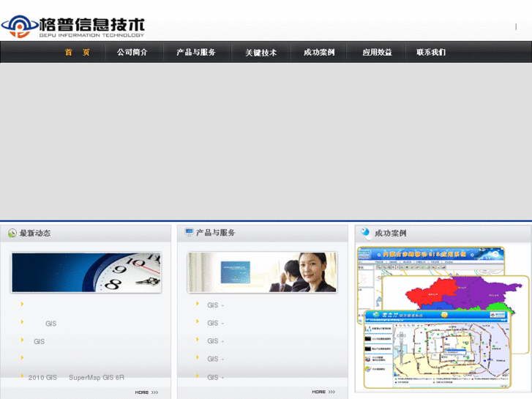Image resolution: width=532 pixels, height=399 pixels.
Task: Click the Gepu Information Technology logo
Action: click(73, 26)
